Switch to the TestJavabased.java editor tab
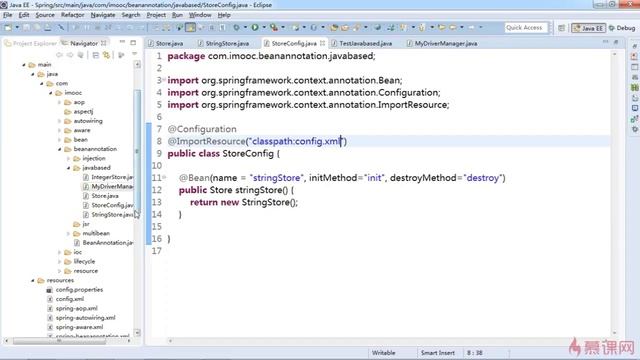Viewport: 640px width, 360px height. point(362,43)
